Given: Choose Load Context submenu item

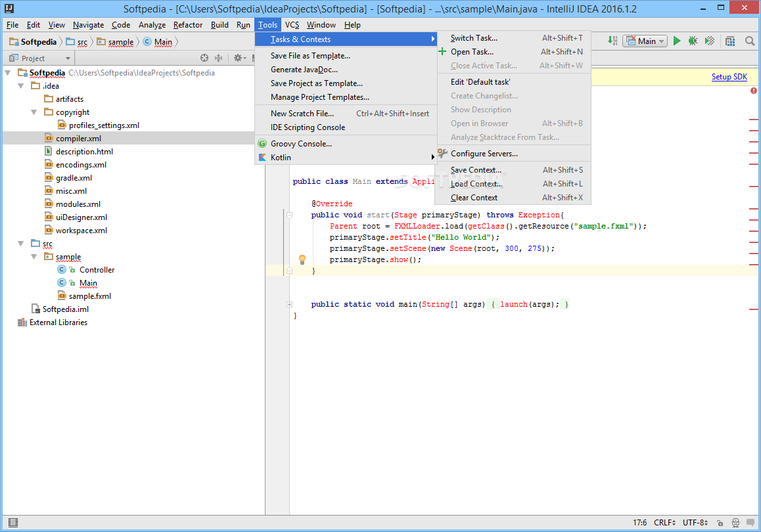Looking at the screenshot, I should click(515, 184).
